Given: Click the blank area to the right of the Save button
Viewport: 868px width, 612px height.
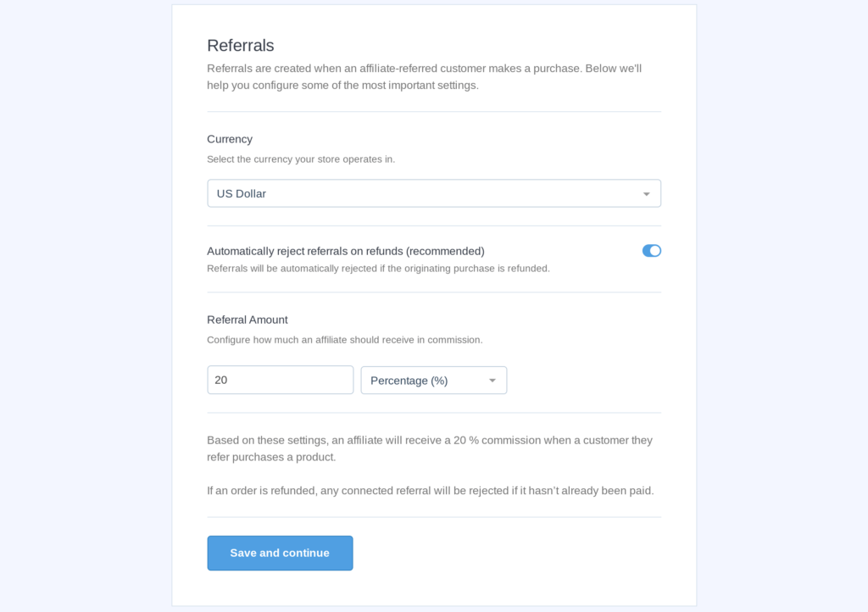Looking at the screenshot, I should pos(507,553).
